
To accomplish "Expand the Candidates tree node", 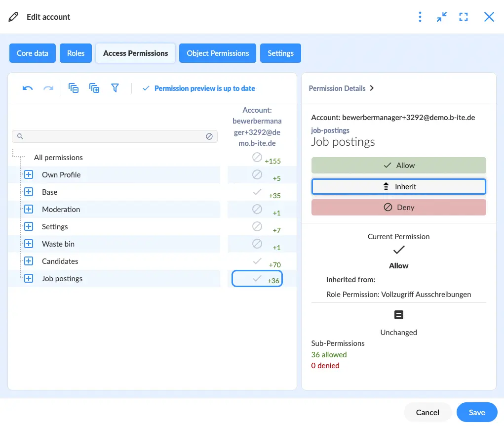I will pyautogui.click(x=29, y=261).
